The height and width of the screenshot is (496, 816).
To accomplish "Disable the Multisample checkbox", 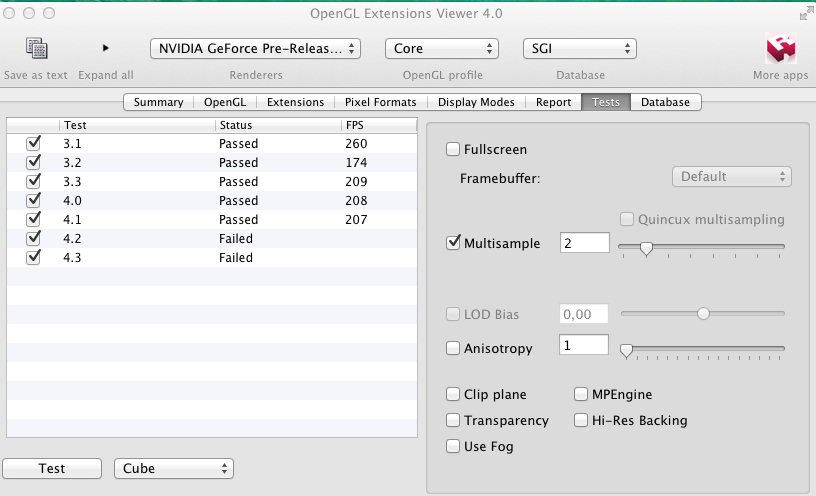I will 453,243.
